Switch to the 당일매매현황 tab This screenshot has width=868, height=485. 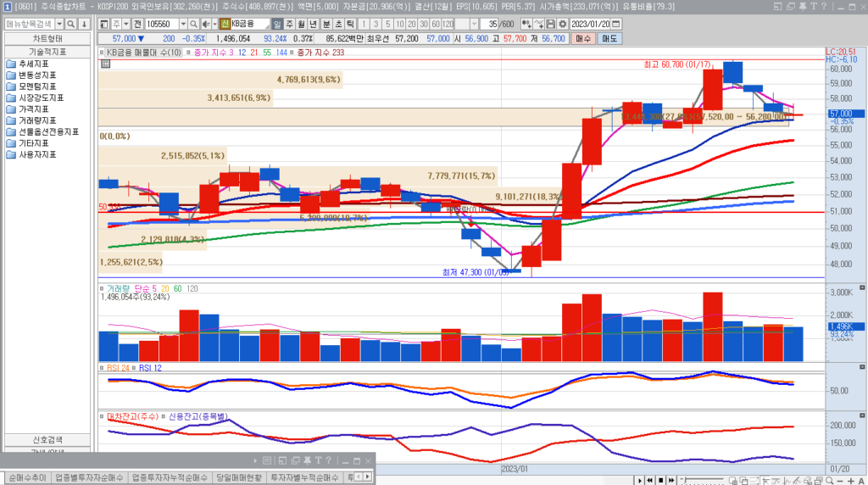point(236,477)
